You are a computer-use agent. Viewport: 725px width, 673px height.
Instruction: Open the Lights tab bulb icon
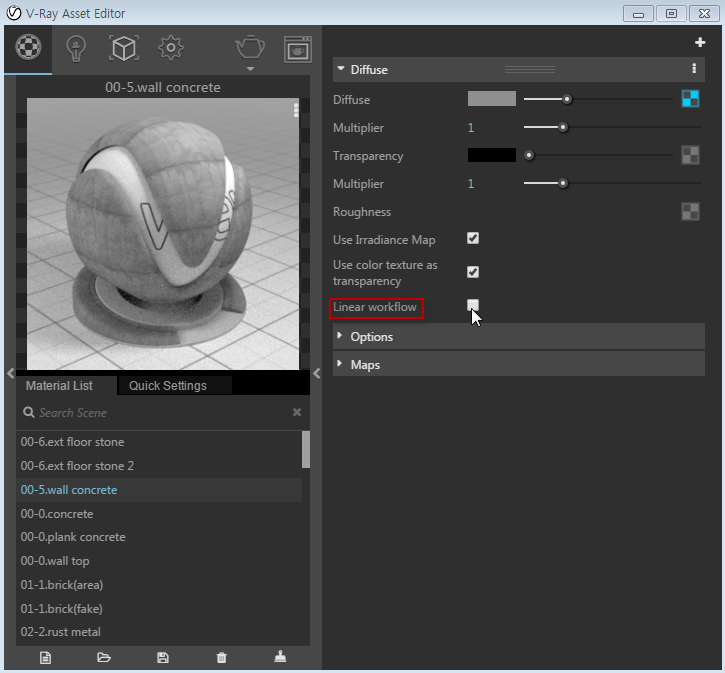pyautogui.click(x=76, y=49)
